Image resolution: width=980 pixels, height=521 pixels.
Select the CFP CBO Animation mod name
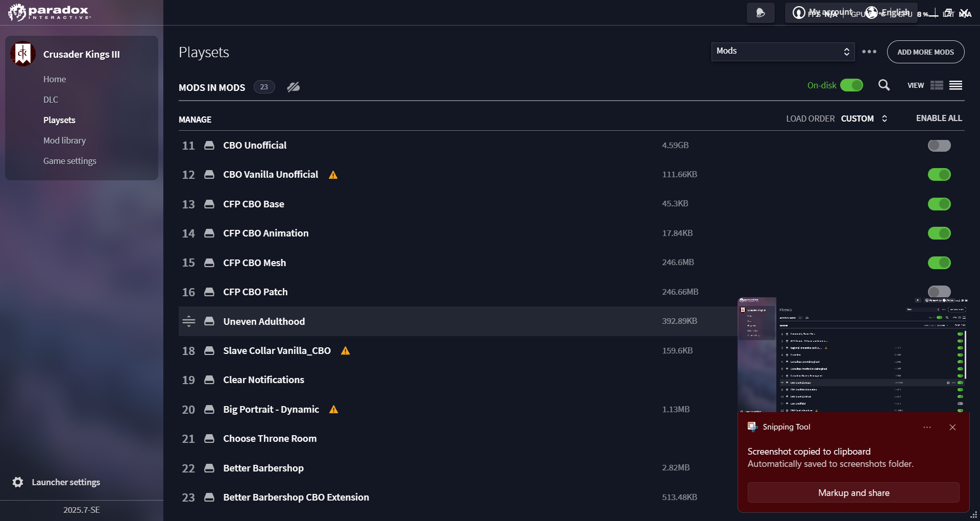266,233
